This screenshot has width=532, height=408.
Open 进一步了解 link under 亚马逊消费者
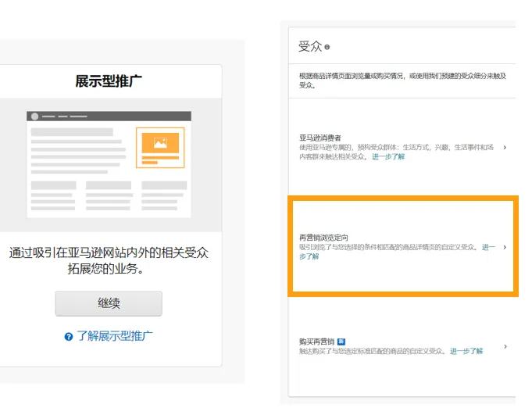[x=388, y=156]
